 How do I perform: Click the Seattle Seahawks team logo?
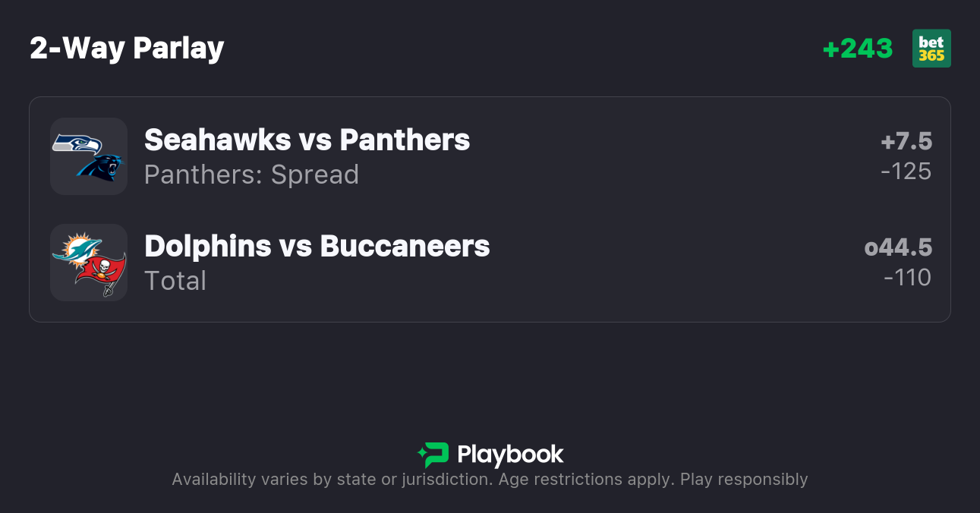coord(77,143)
